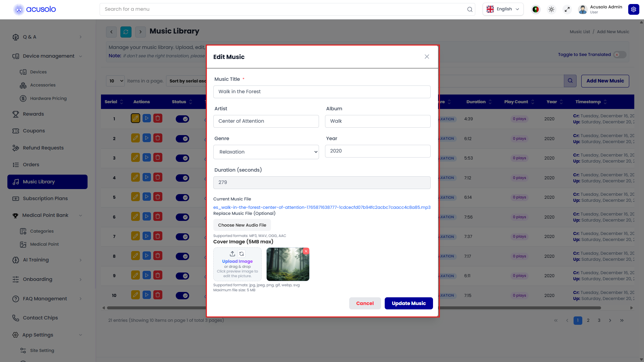
Task: Click Cancel in the Edit Music dialog
Action: pos(365,303)
